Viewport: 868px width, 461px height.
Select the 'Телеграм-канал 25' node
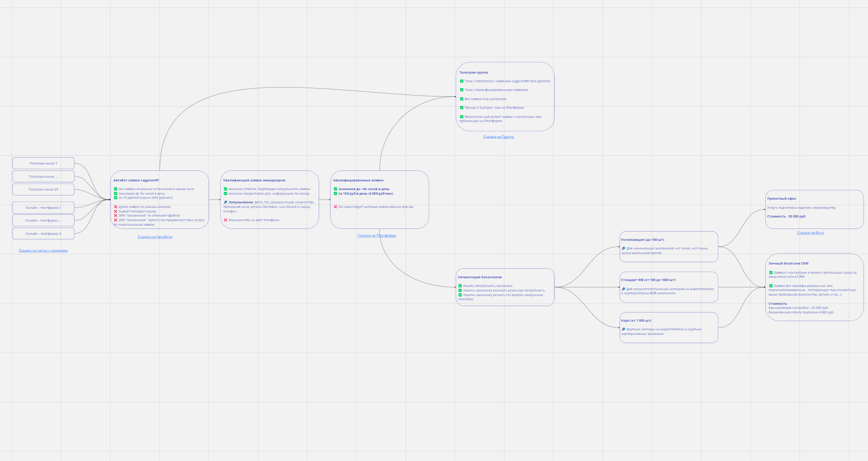tap(43, 190)
